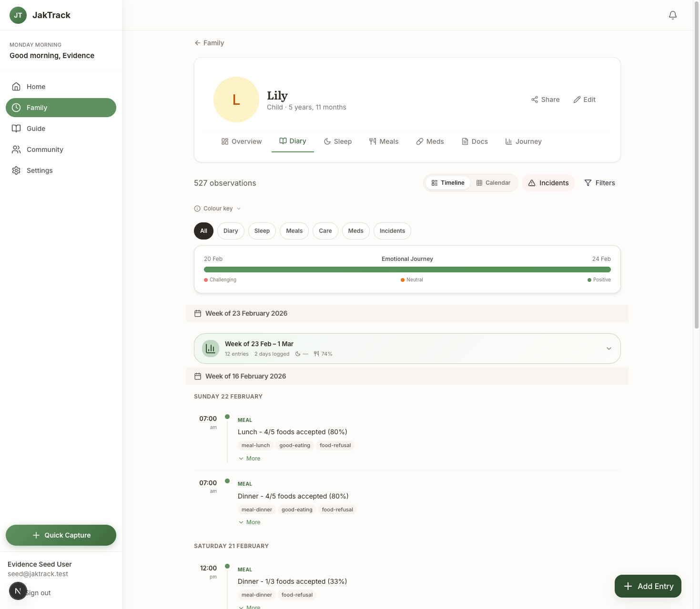700x609 pixels.
Task: Go back via Family link
Action: (x=209, y=43)
